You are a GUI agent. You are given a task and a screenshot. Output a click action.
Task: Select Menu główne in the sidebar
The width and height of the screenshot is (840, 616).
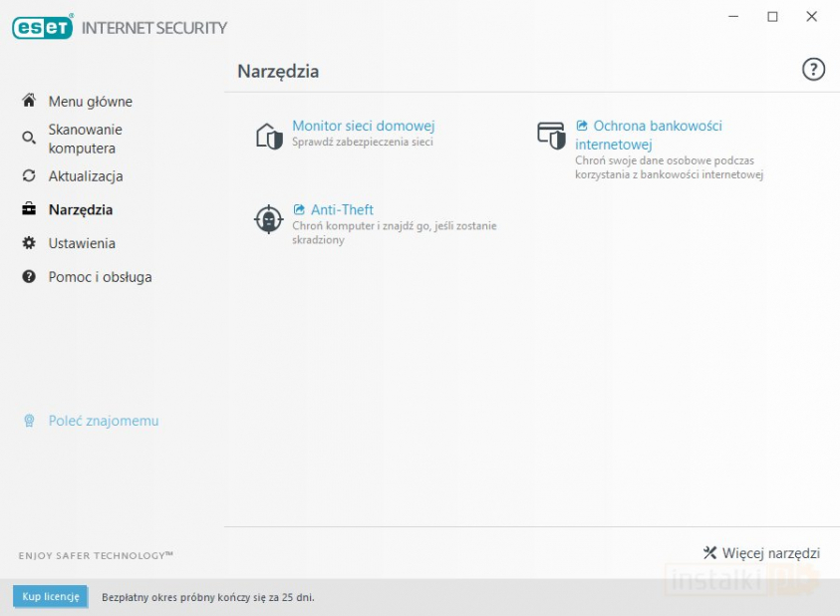coord(90,102)
